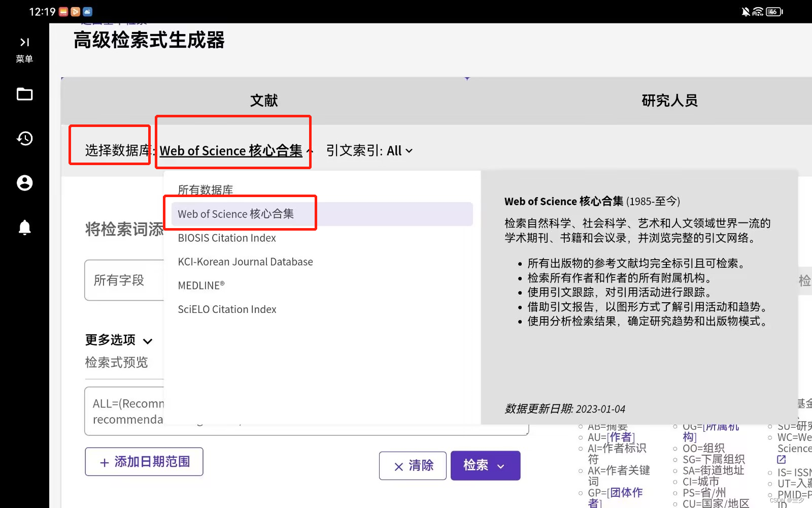Collapse the Web of Science 核心合集 database dropdown
Image resolution: width=812 pixels, height=508 pixels.
point(236,150)
